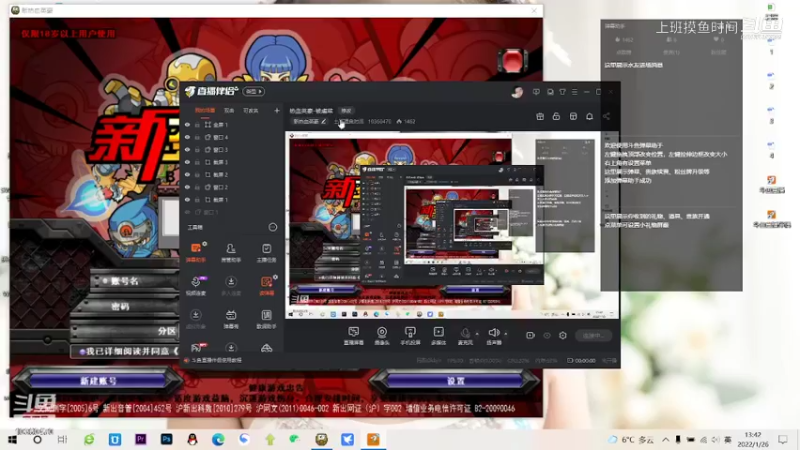
Task: Add a 摄像头 camera source
Action: coord(382,336)
